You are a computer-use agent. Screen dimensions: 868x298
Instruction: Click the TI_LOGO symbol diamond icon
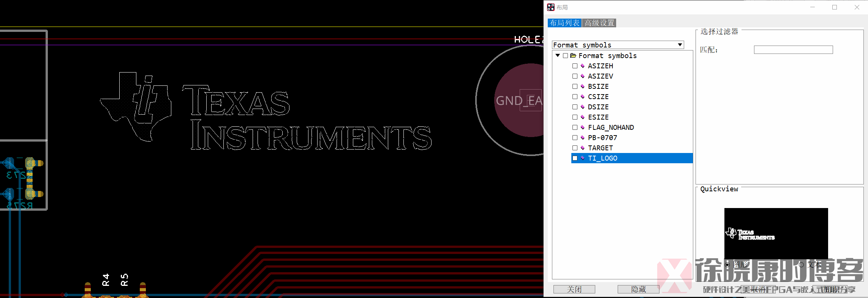pyautogui.click(x=582, y=158)
